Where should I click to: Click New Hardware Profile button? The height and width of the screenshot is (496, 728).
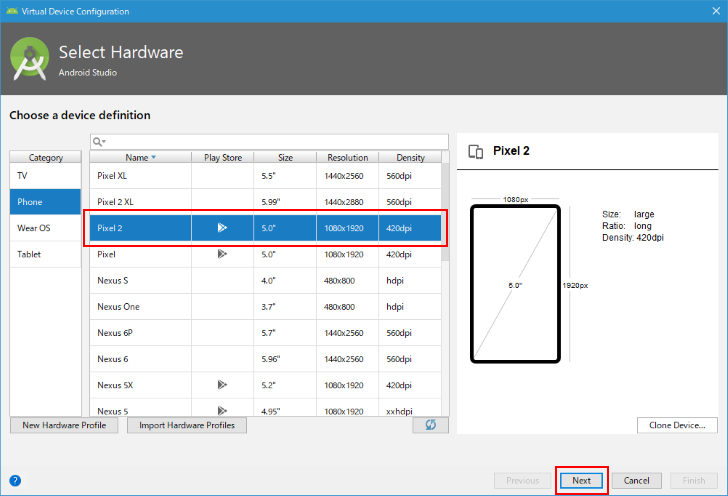coord(64,425)
